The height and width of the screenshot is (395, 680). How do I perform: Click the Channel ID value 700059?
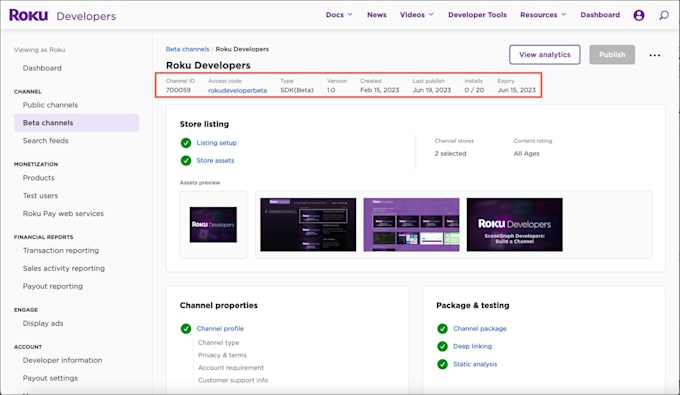pyautogui.click(x=178, y=90)
